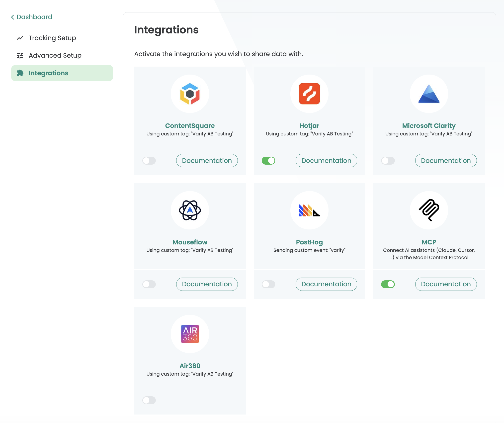Image resolution: width=504 pixels, height=423 pixels.
Task: Open Hotjar Documentation
Action: pos(326,161)
